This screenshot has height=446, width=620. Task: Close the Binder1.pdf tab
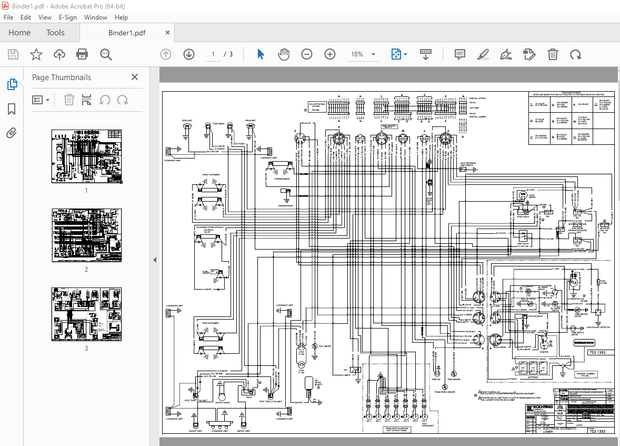point(168,32)
